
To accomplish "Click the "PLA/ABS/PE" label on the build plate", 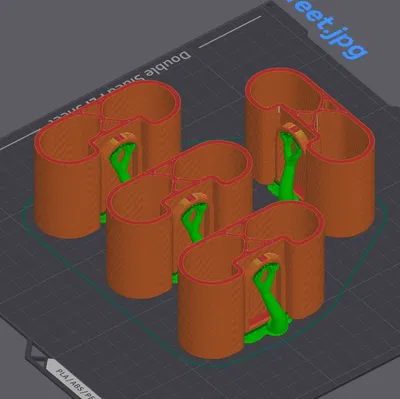I will [74, 384].
